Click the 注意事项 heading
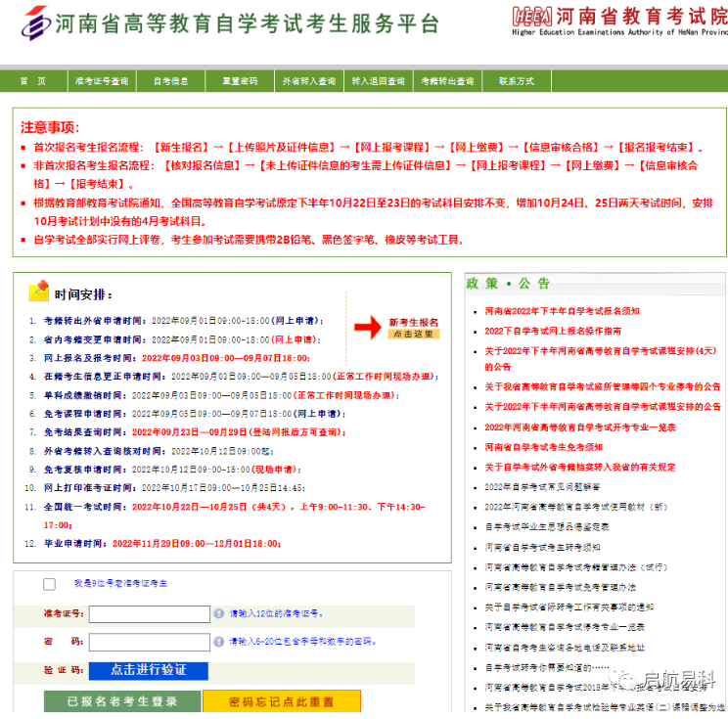 click(50, 127)
